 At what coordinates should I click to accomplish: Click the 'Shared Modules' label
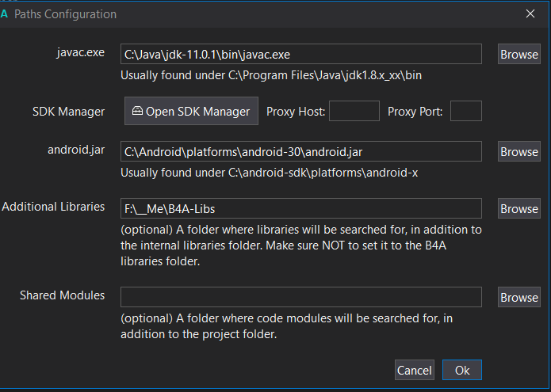click(62, 295)
